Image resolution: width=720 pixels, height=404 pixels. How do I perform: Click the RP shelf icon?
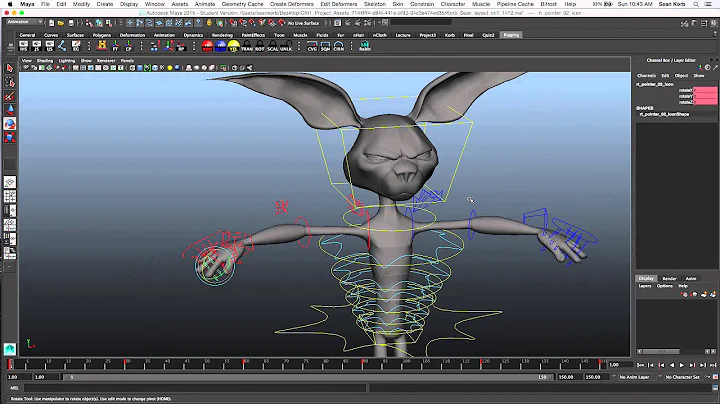(181, 46)
